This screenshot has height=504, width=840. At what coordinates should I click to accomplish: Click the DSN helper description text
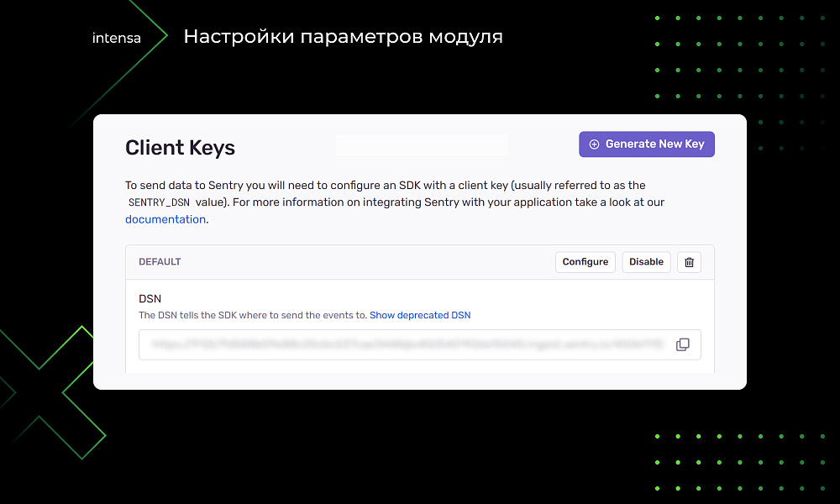252,314
